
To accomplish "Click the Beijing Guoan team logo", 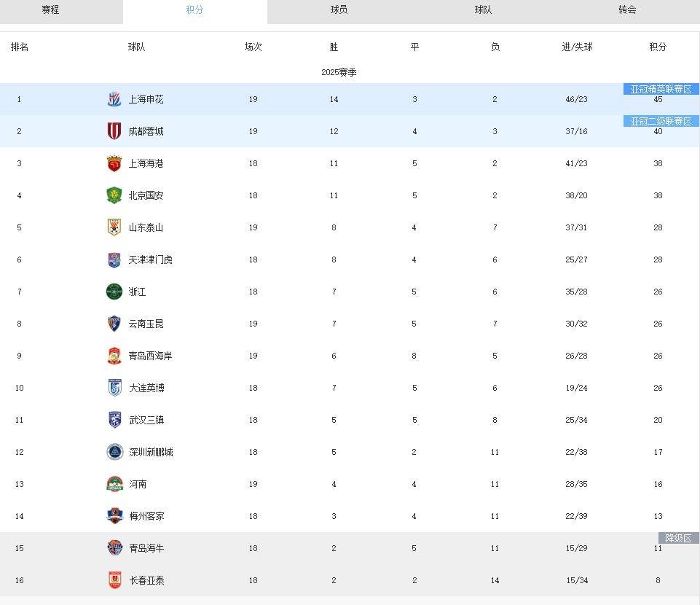I will [x=114, y=195].
